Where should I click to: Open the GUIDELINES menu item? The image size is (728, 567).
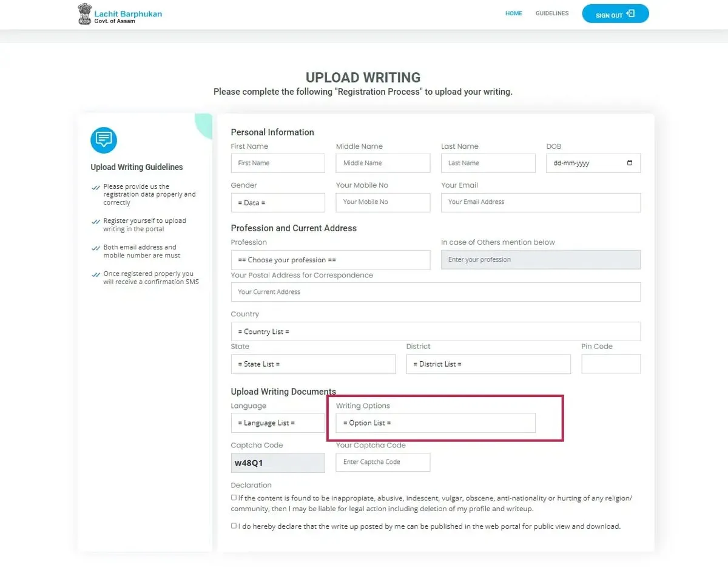click(552, 13)
